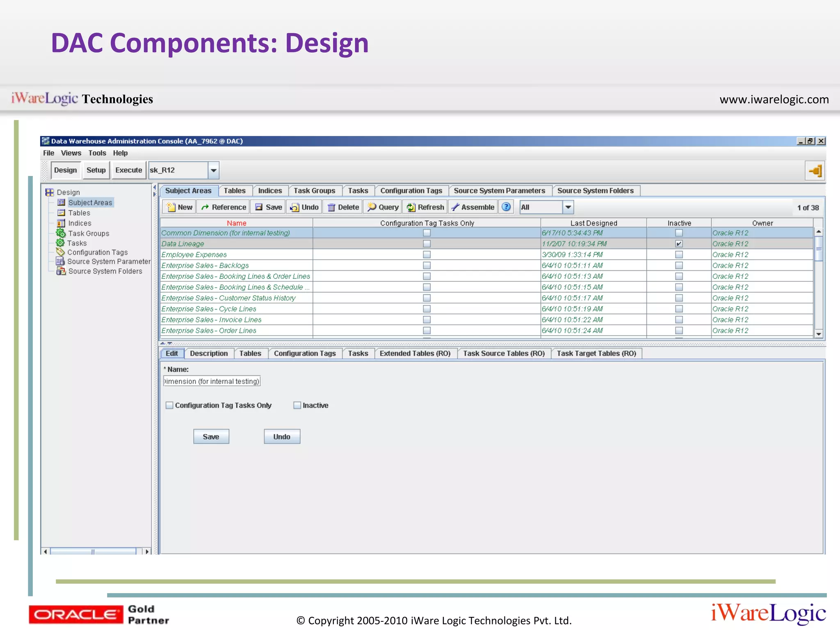Toggle Configuration Tag Tasks Only for Data Lineage
This screenshot has width=840, height=630.
point(427,244)
